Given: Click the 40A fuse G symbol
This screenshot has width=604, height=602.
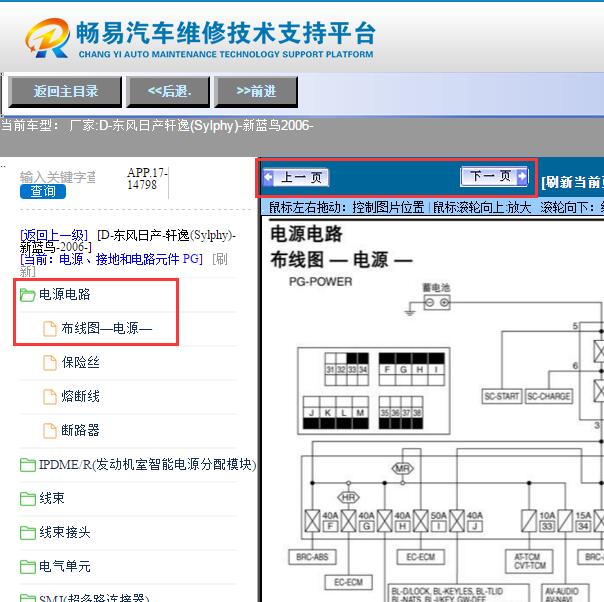Looking at the screenshot, I should pos(349,521).
